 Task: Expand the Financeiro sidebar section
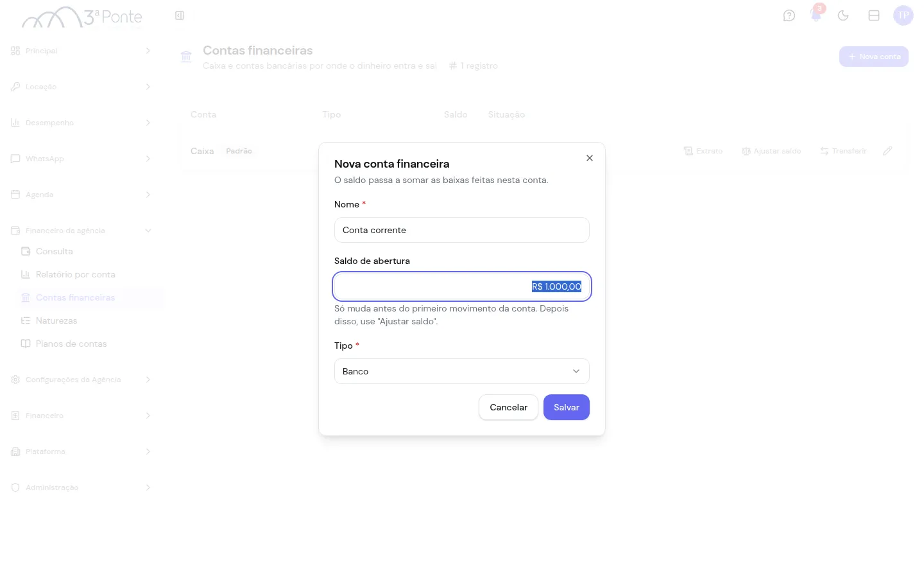point(81,416)
